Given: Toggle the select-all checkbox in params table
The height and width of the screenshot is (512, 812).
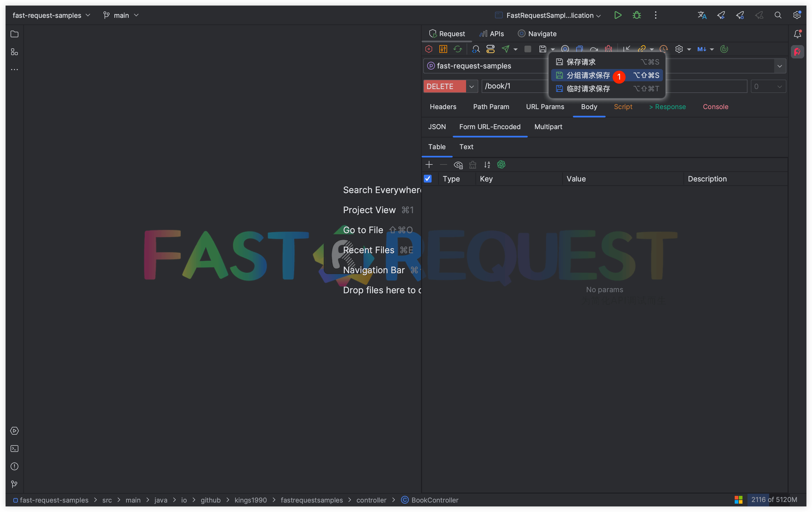Looking at the screenshot, I should coord(428,179).
